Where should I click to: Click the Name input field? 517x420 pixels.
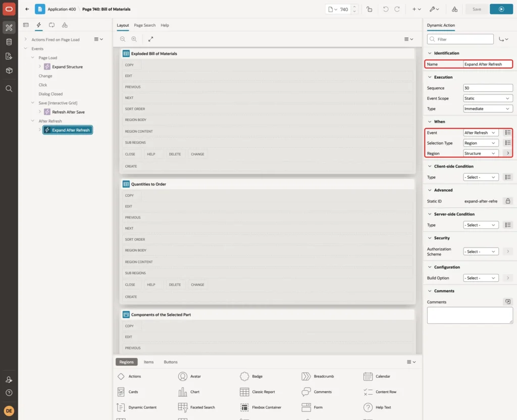point(488,64)
